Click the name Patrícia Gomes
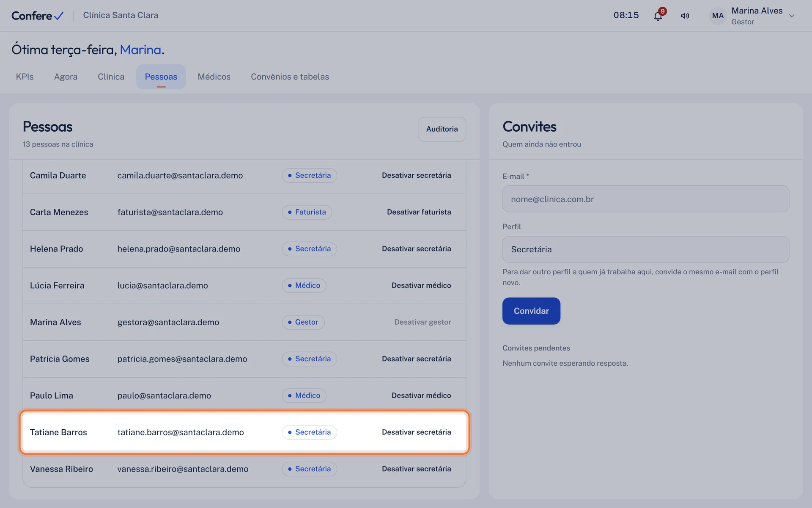The height and width of the screenshot is (508, 812). point(60,359)
